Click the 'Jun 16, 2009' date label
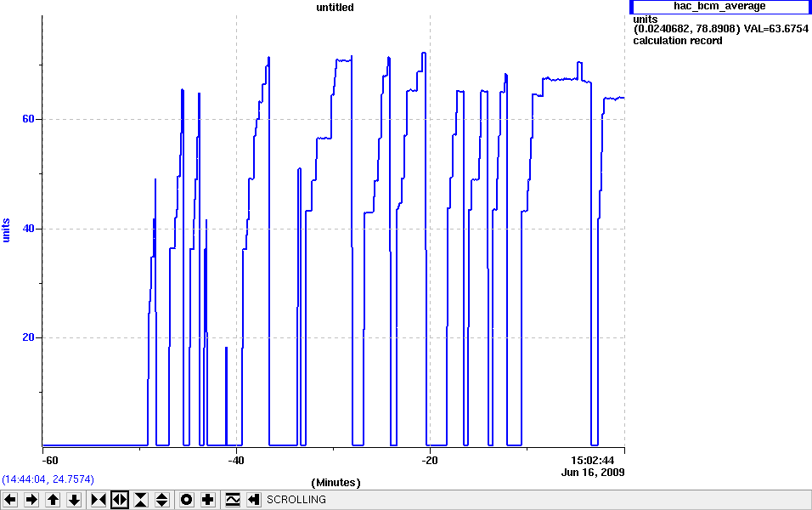This screenshot has width=812, height=510. 593,472
